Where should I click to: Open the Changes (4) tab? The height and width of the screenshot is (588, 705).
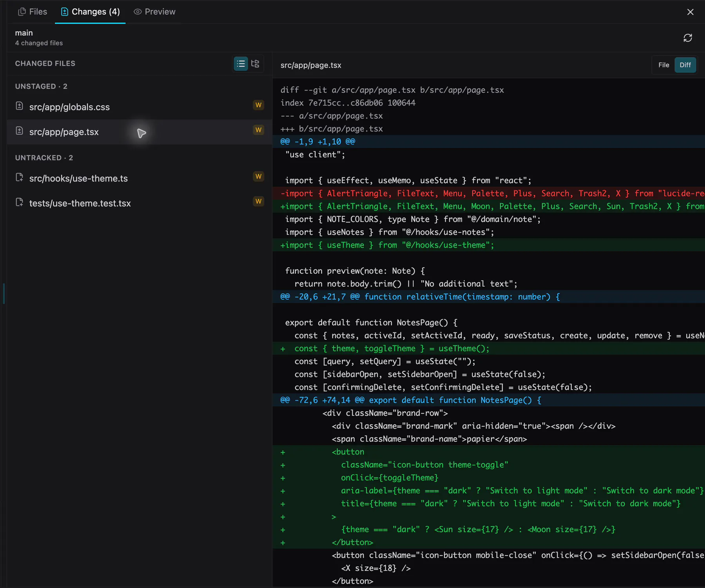90,12
